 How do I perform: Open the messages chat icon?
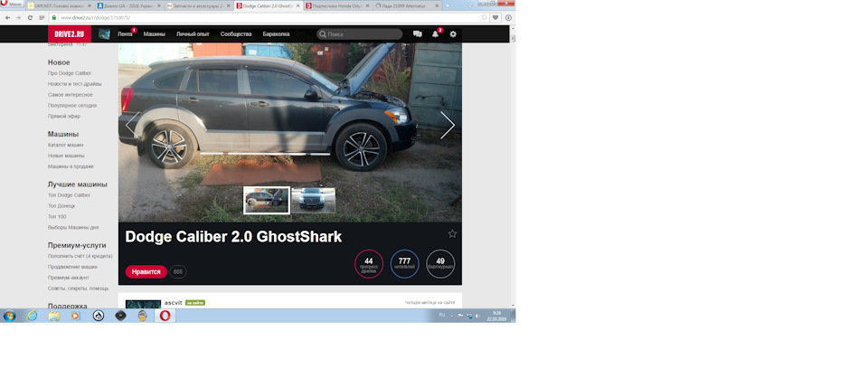[x=418, y=34]
